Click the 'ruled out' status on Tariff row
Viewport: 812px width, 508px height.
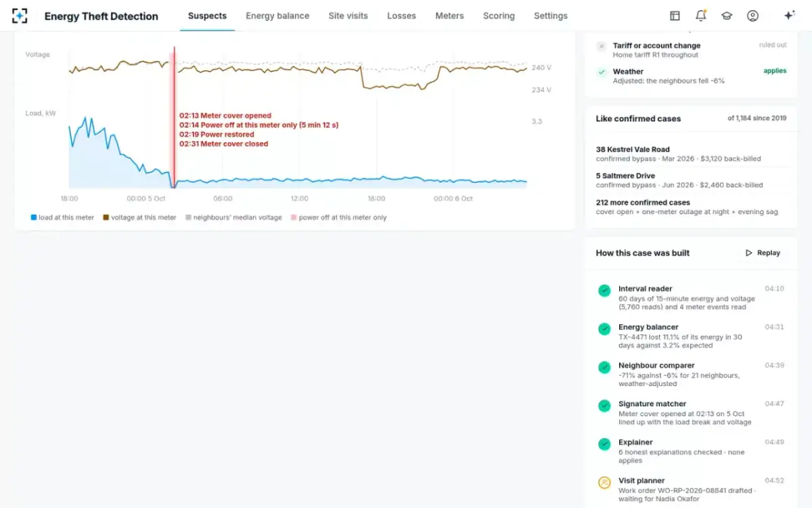click(x=773, y=45)
